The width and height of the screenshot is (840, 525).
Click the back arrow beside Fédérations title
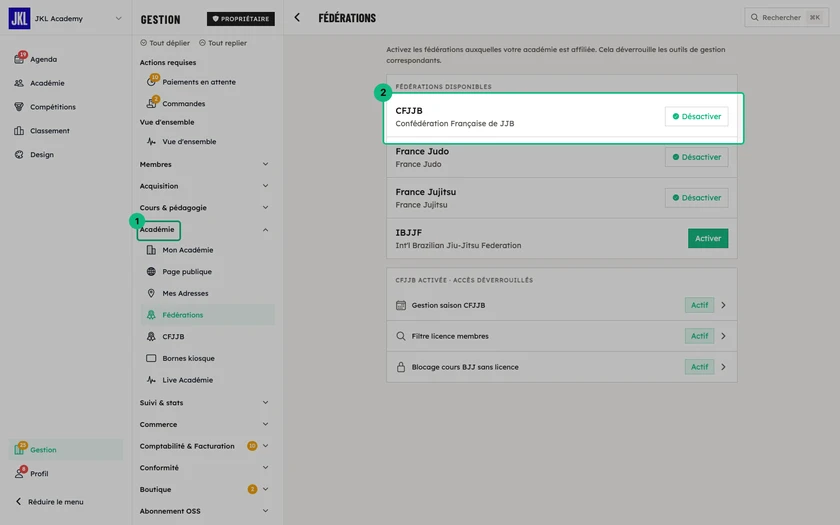pyautogui.click(x=297, y=18)
